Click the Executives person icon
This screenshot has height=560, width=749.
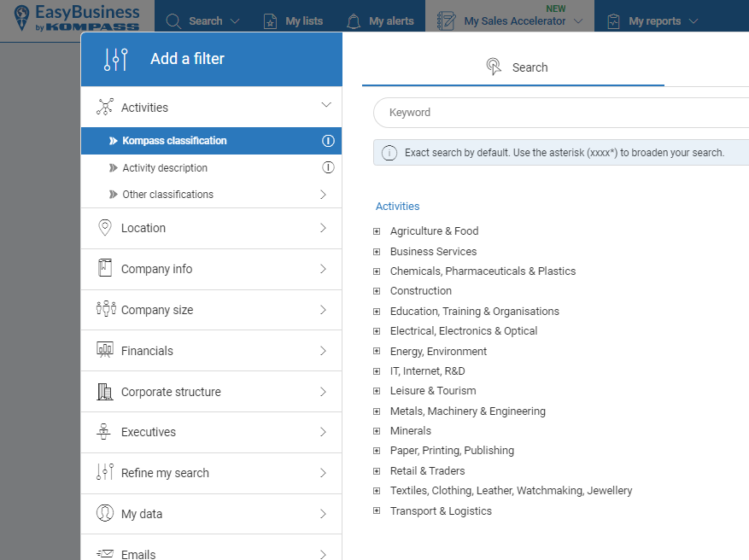(x=105, y=432)
